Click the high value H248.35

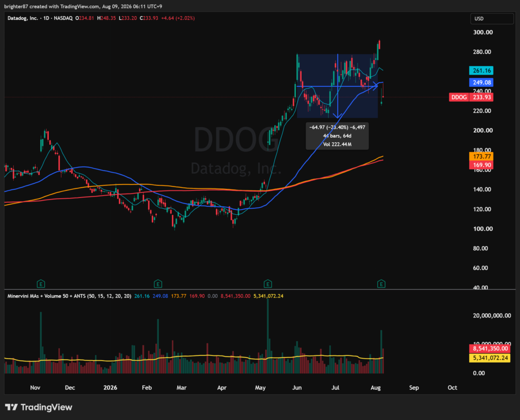[107, 18]
